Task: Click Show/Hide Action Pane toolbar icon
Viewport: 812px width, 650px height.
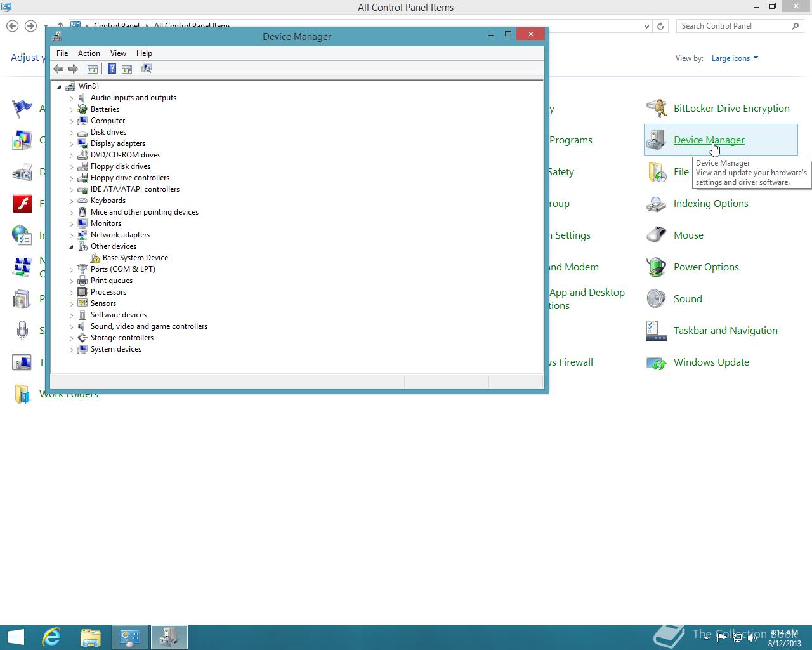Action: (127, 69)
